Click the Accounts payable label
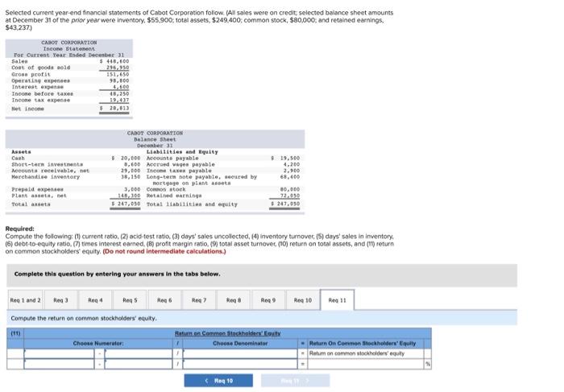 [x=172, y=158]
